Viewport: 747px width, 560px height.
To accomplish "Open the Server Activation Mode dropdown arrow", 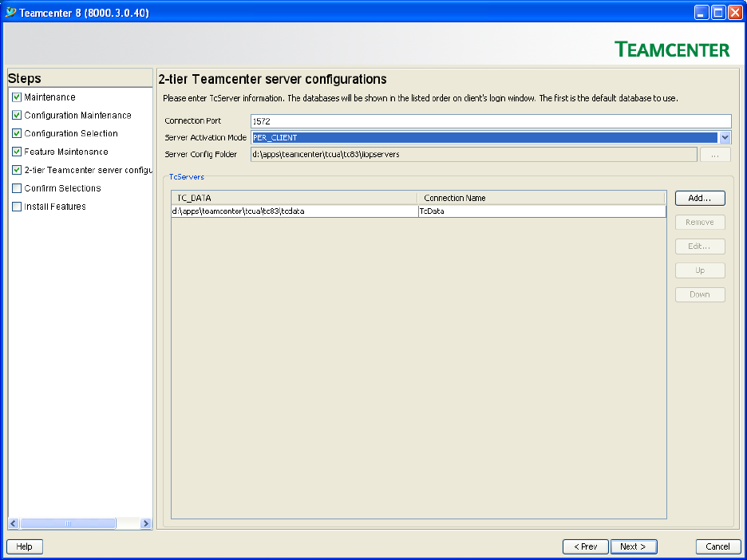I will click(725, 138).
